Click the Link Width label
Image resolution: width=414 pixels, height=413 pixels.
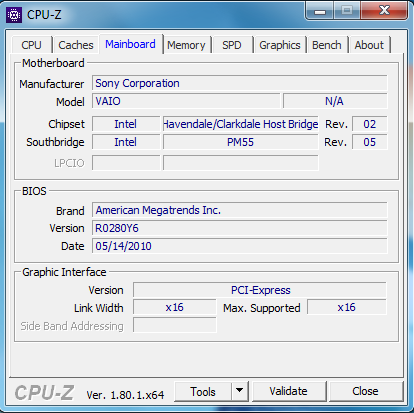99,308
